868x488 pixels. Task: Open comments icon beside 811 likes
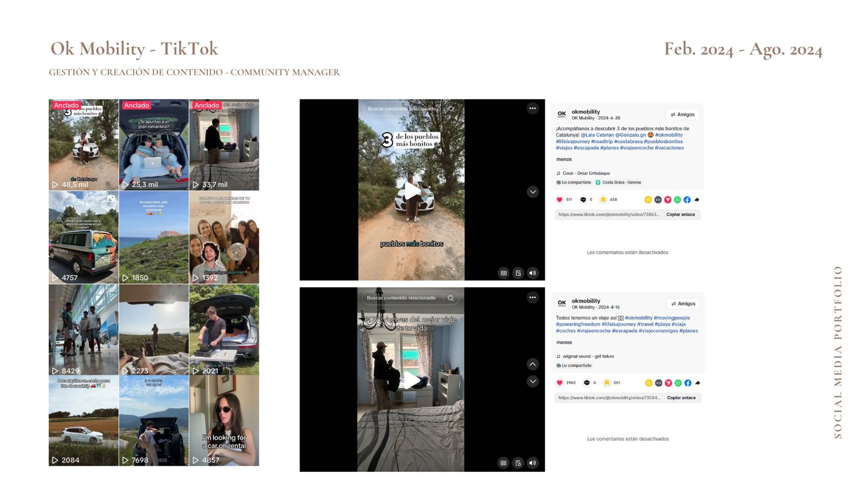(x=583, y=200)
